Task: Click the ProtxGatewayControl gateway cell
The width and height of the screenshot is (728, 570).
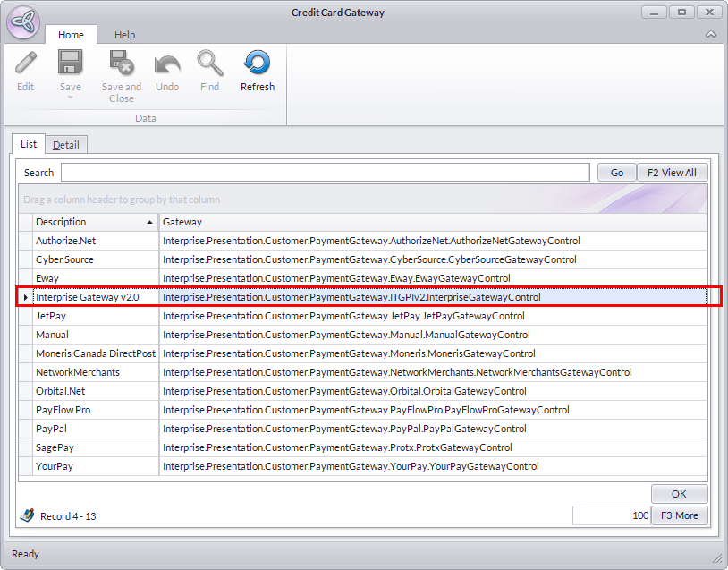Action: 433,447
